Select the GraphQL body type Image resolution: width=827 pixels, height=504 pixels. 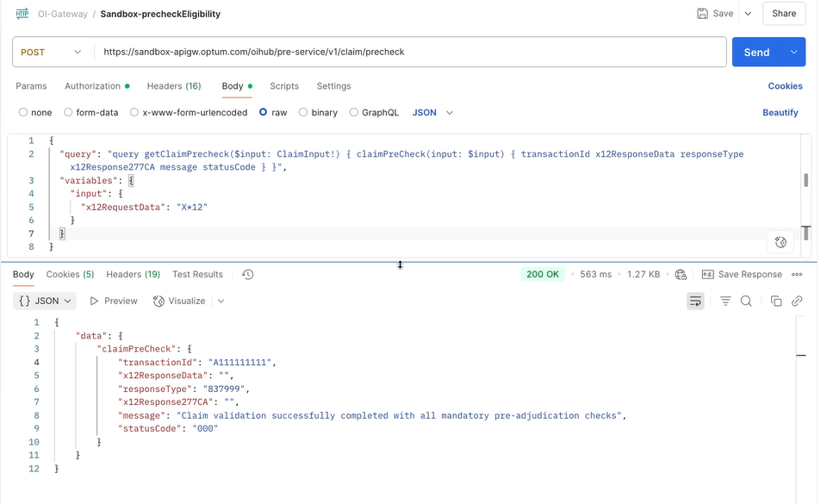(x=374, y=112)
